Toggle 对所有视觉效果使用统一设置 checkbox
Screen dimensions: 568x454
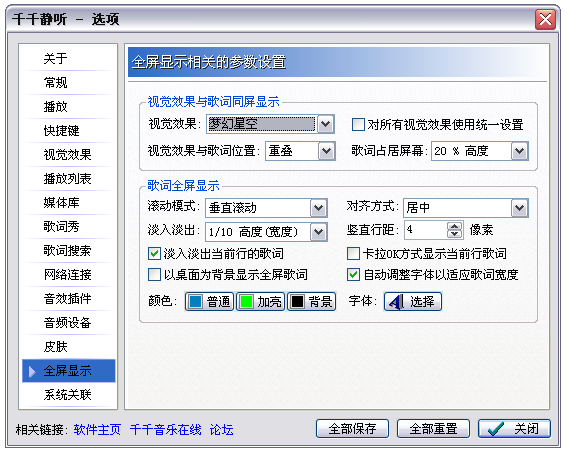358,125
